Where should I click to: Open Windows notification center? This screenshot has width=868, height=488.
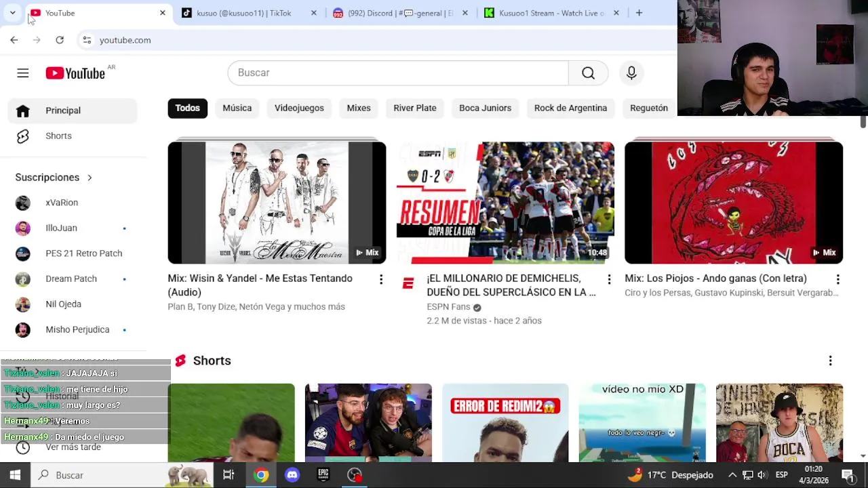coord(848,475)
